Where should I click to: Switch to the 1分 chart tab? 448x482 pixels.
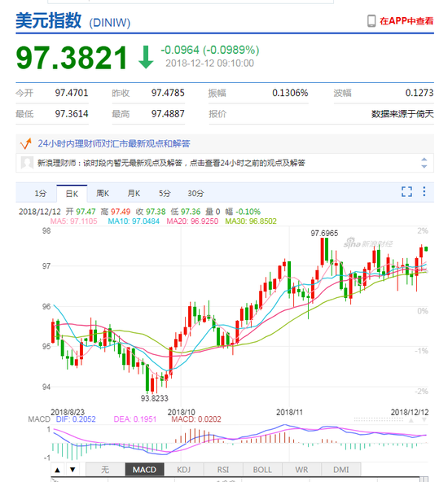[x=40, y=193]
